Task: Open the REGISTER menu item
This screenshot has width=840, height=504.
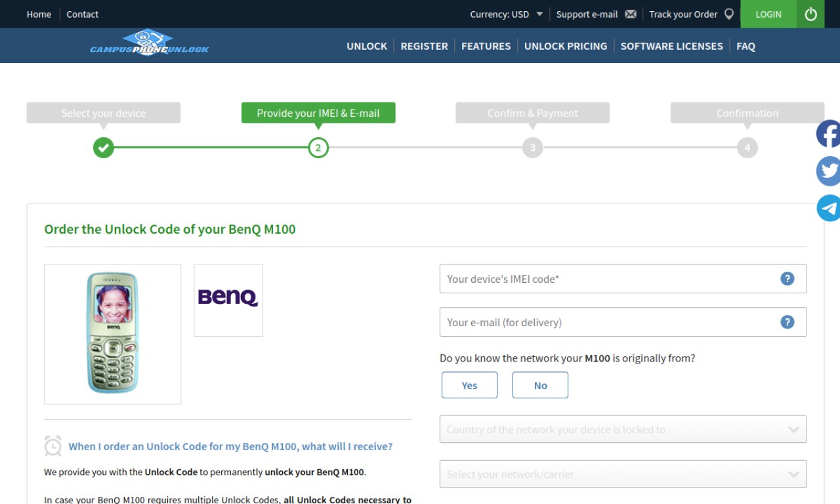Action: coord(424,46)
